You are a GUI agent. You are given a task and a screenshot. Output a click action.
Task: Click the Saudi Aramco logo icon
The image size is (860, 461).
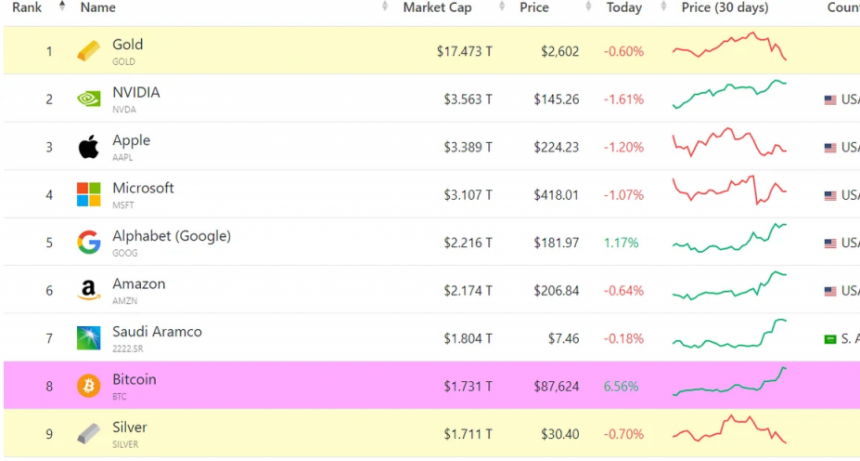[x=88, y=338]
